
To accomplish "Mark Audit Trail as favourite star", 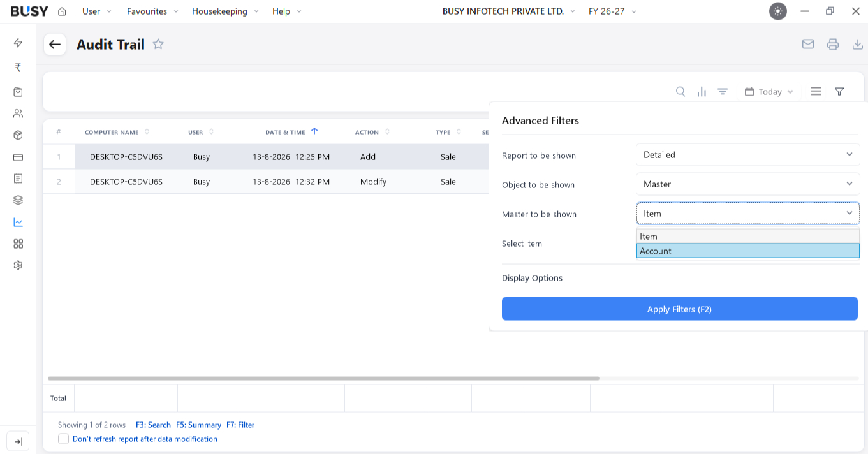I will click(158, 44).
